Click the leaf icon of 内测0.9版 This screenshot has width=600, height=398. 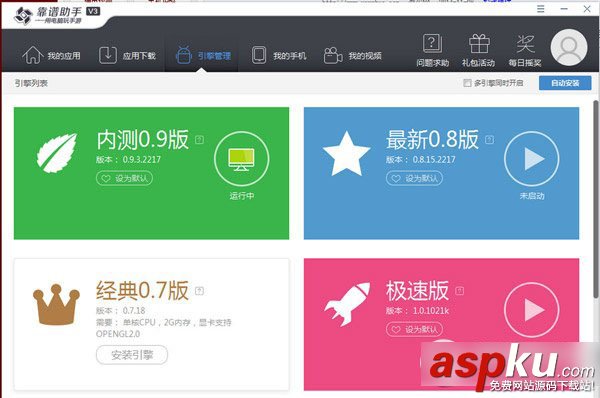point(57,153)
